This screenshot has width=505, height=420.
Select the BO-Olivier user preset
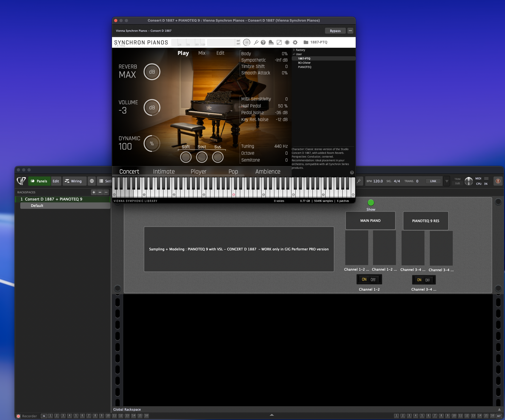pos(323,63)
